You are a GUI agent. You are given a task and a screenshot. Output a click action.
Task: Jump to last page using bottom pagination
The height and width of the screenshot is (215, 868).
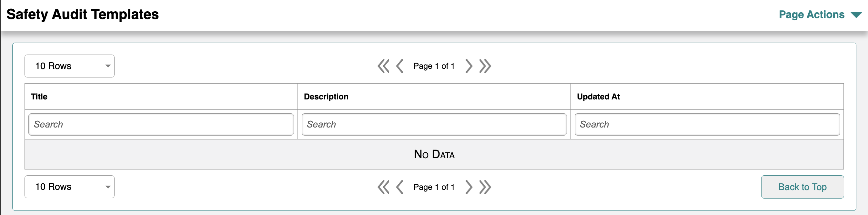[x=485, y=187]
